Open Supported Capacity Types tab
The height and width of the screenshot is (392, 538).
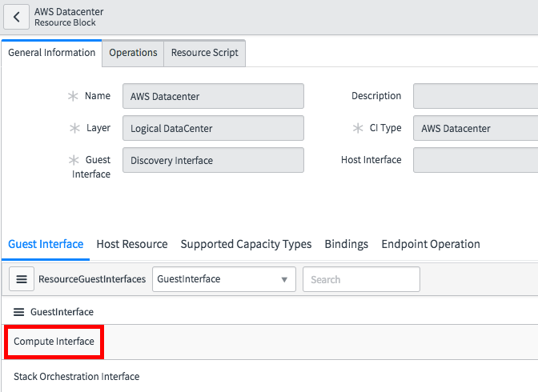(246, 244)
